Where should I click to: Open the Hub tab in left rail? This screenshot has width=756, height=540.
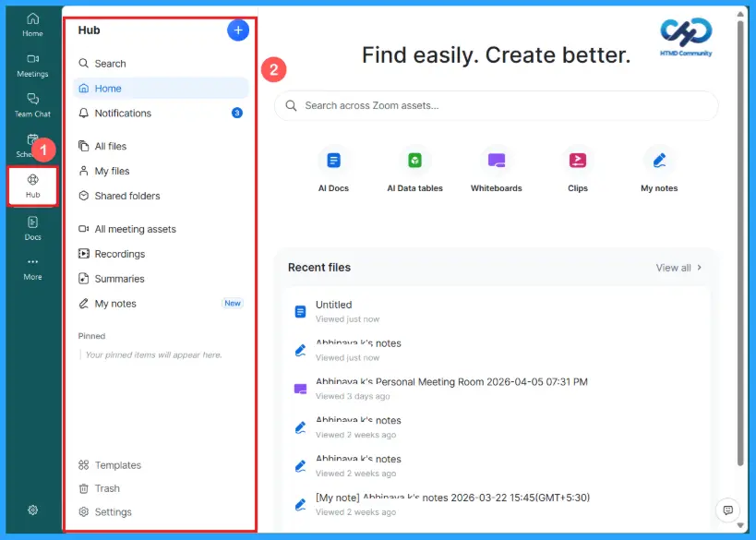click(x=32, y=186)
